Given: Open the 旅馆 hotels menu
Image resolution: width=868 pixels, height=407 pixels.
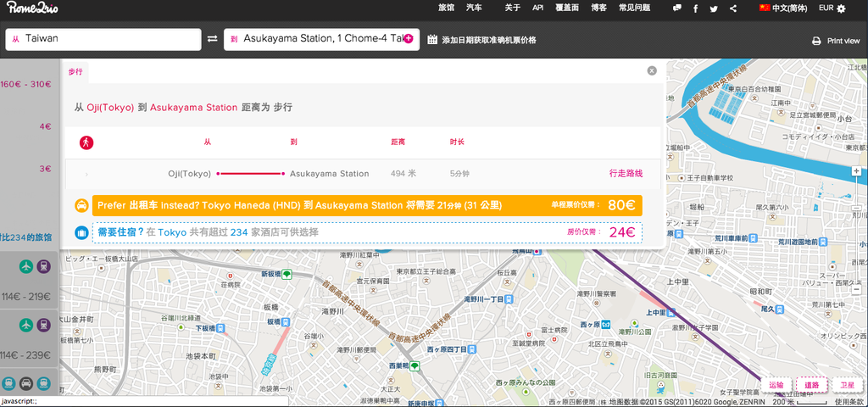Looking at the screenshot, I should coord(446,8).
